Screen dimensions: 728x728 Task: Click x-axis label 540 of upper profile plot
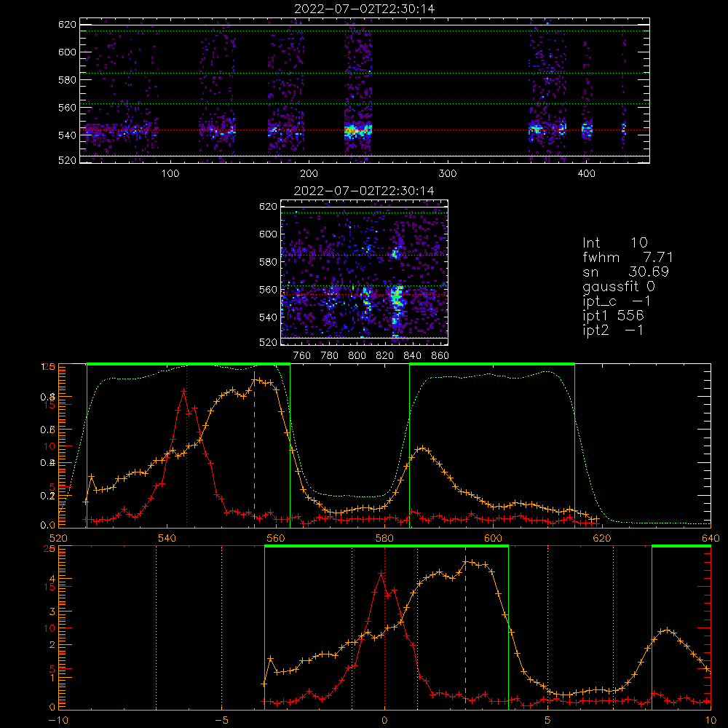167,539
